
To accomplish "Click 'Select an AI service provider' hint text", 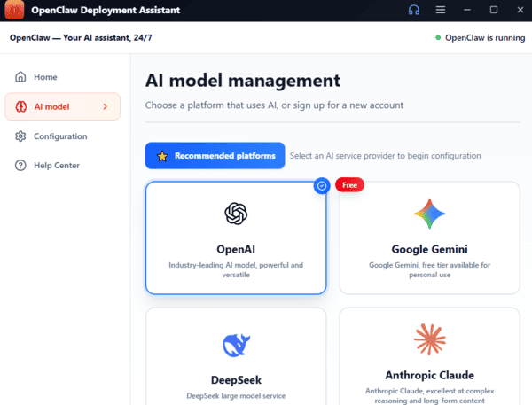I will coord(385,156).
